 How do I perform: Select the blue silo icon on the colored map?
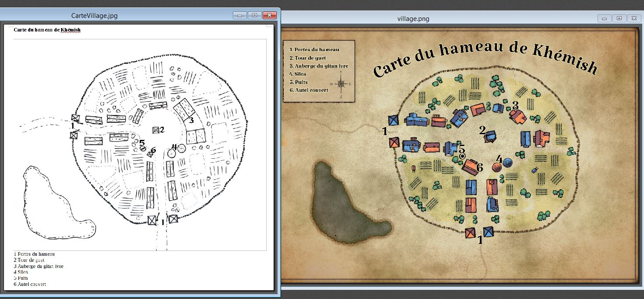(508, 163)
